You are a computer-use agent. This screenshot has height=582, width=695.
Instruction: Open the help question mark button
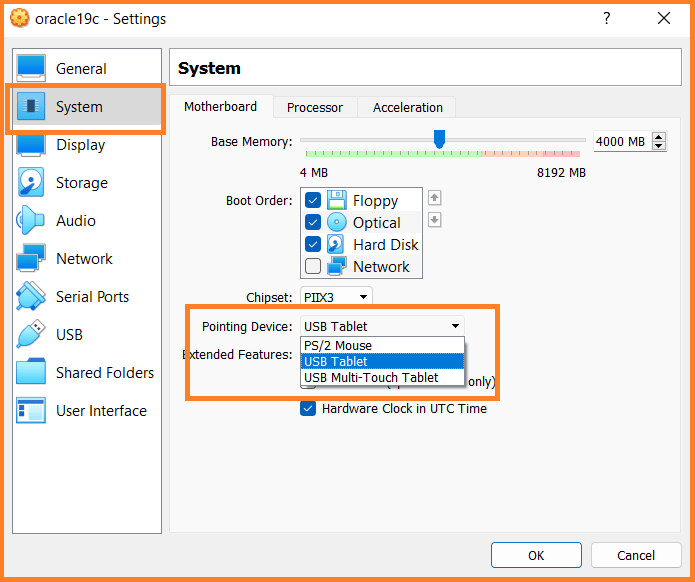606,18
